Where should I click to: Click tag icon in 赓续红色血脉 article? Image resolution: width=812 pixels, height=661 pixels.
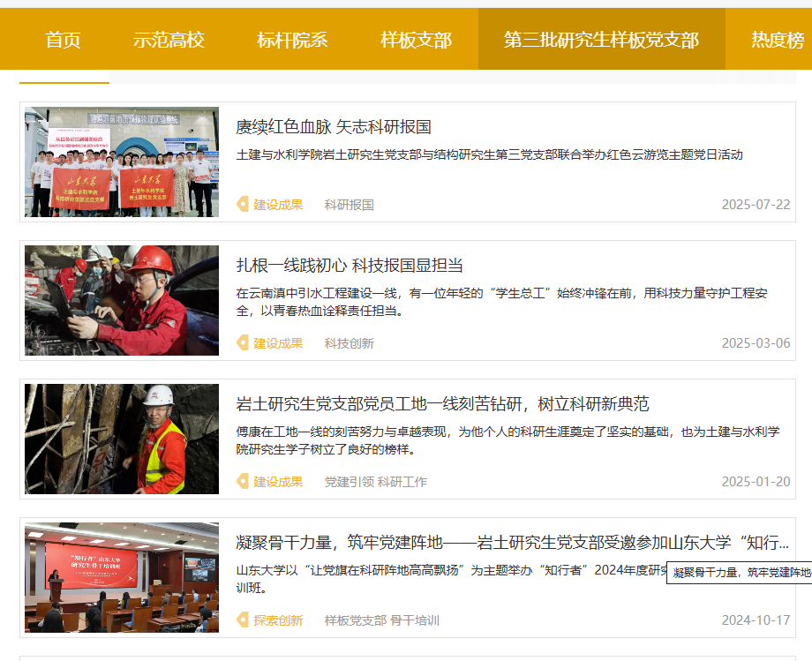click(x=243, y=205)
